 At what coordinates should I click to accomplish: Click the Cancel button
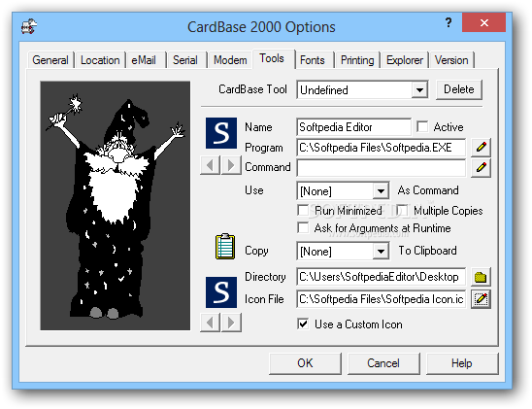(x=383, y=363)
